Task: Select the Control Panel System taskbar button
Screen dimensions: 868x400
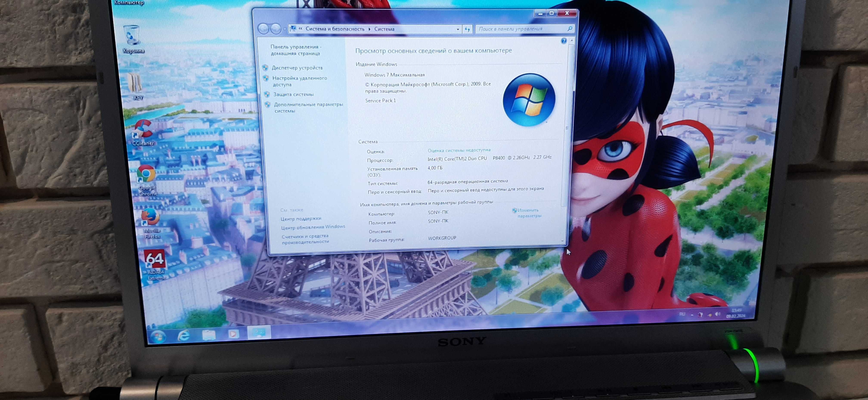Action: 259,332
